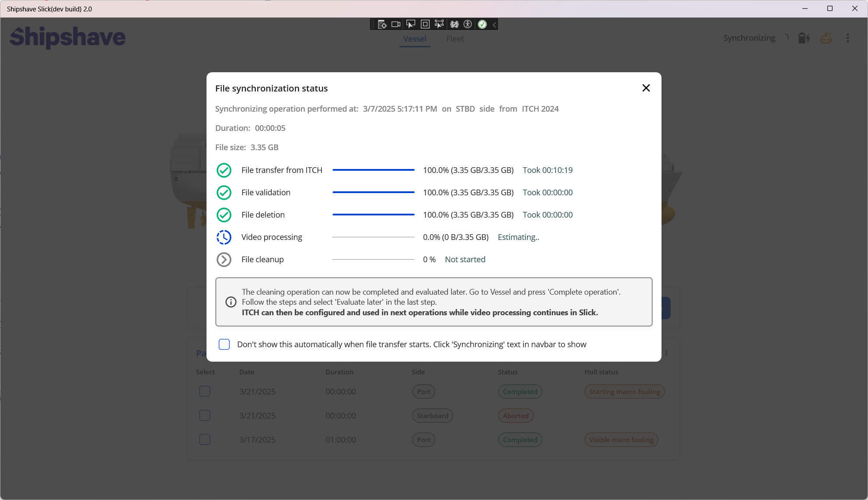Open the recording settings icon in the toolbar

point(381,24)
